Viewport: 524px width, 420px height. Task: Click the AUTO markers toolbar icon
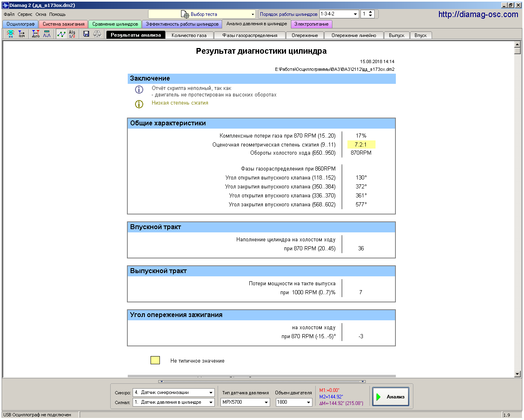(36, 34)
